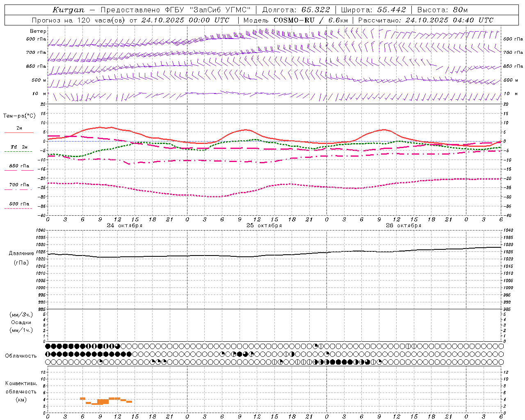Viewport: 525px width, 420px height.
Task: Click the "Осадки" precipitation label
Action: point(21,323)
